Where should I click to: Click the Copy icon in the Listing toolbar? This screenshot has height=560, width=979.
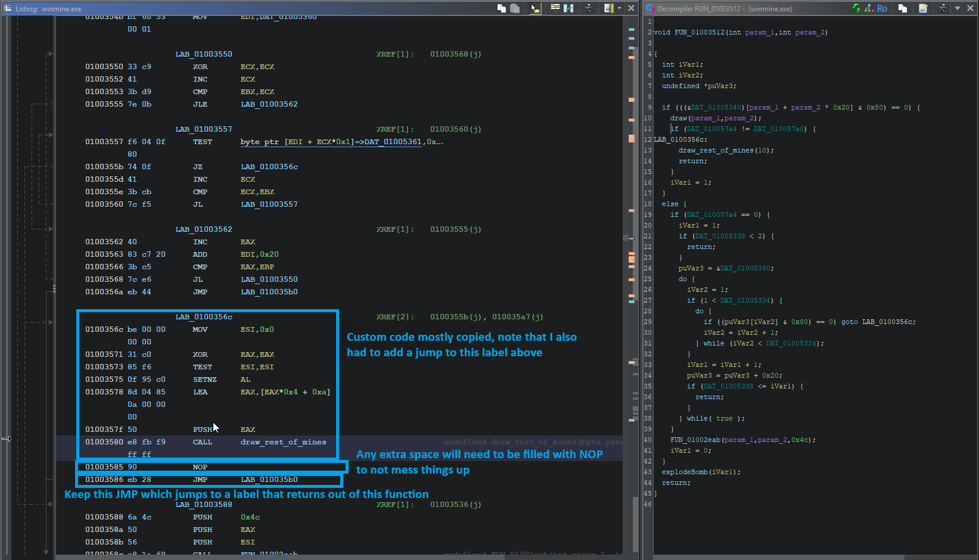[501, 8]
